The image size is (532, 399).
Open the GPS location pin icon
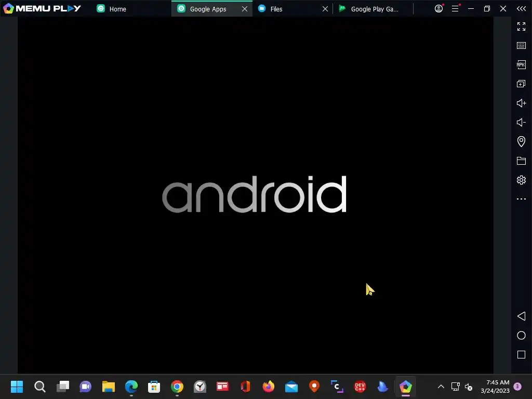pos(521,141)
